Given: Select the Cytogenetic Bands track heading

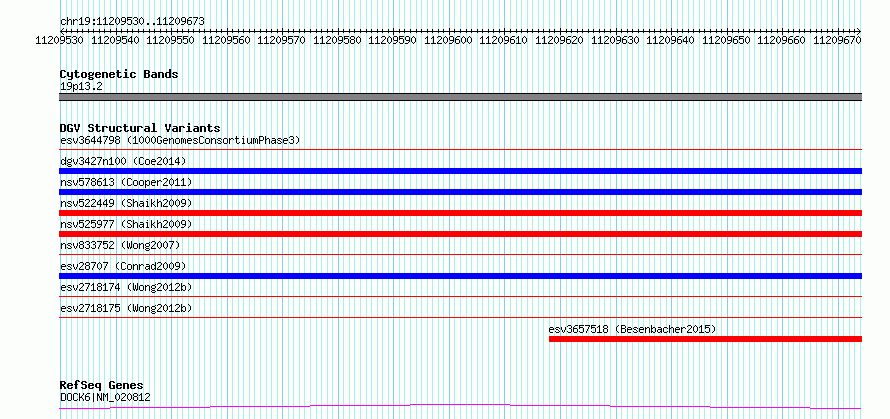Looking at the screenshot, I should 119,74.
